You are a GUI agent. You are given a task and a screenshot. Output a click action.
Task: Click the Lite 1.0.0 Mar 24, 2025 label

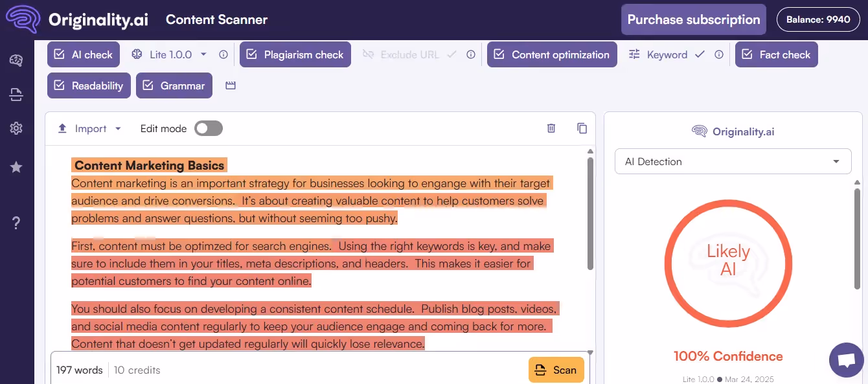(x=728, y=379)
